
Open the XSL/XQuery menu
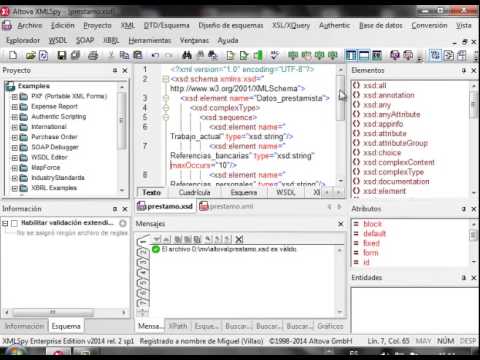[x=291, y=25]
